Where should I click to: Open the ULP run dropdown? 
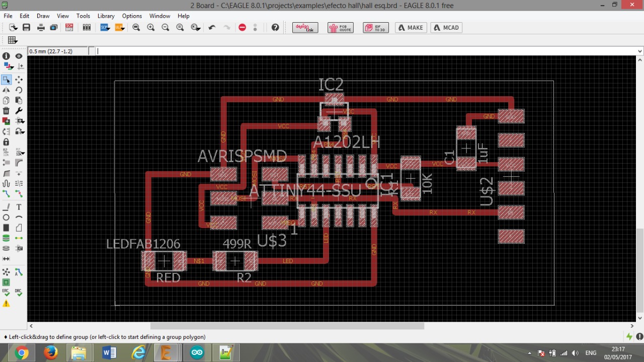coord(120,28)
